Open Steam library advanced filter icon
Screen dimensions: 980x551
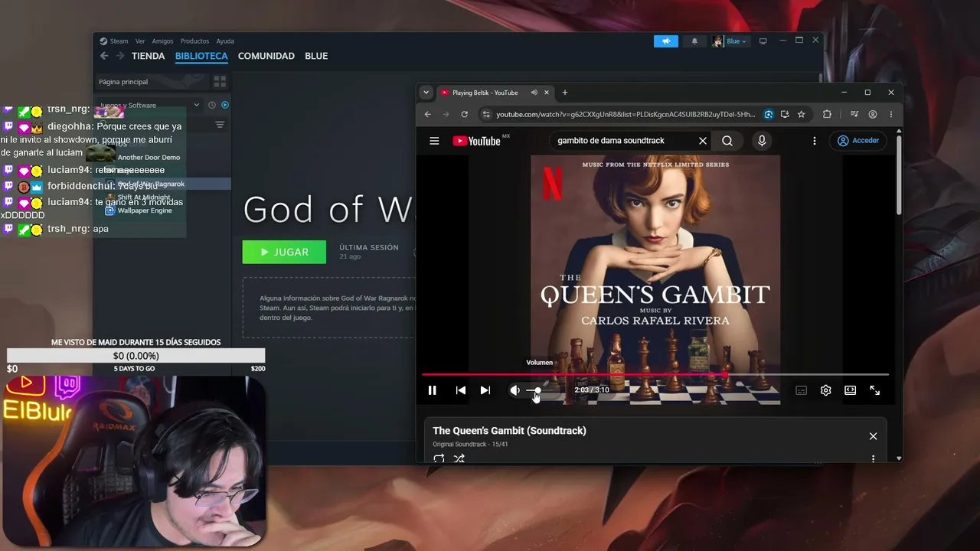(x=220, y=125)
